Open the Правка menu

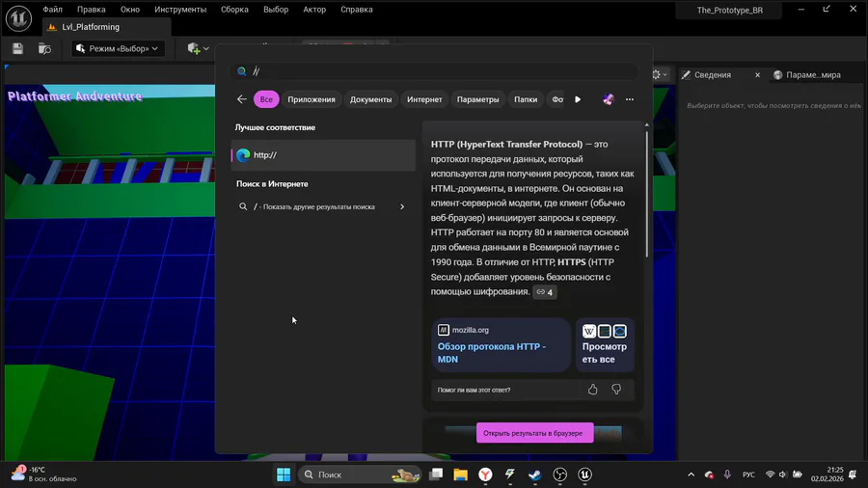[92, 10]
